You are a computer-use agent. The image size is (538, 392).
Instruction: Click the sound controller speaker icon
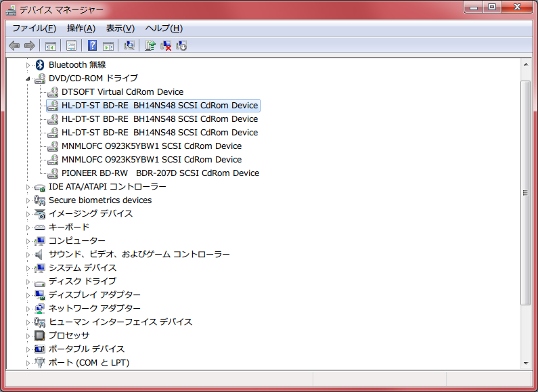point(39,255)
